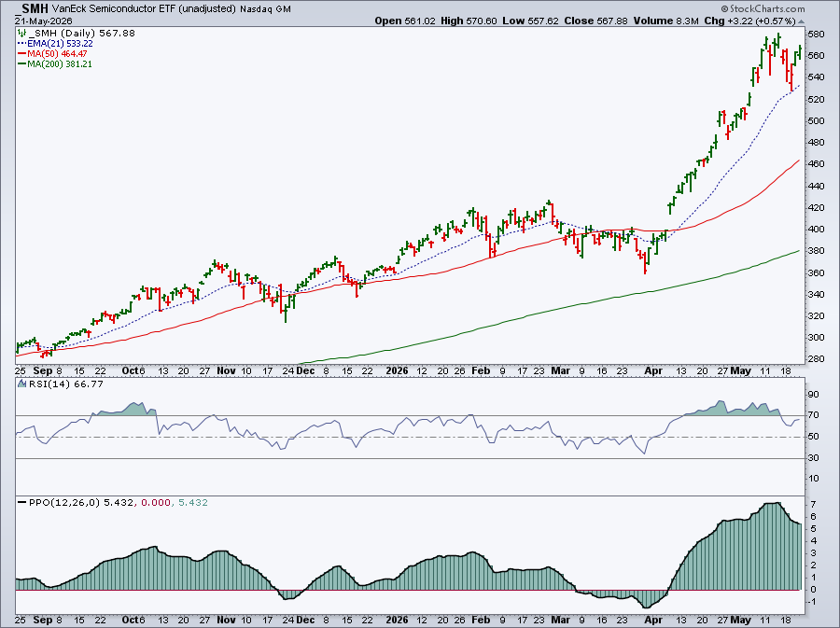Screen dimensions: 840x628
Task: Click the black PPO legend line marker
Action: pyautogui.click(x=22, y=502)
